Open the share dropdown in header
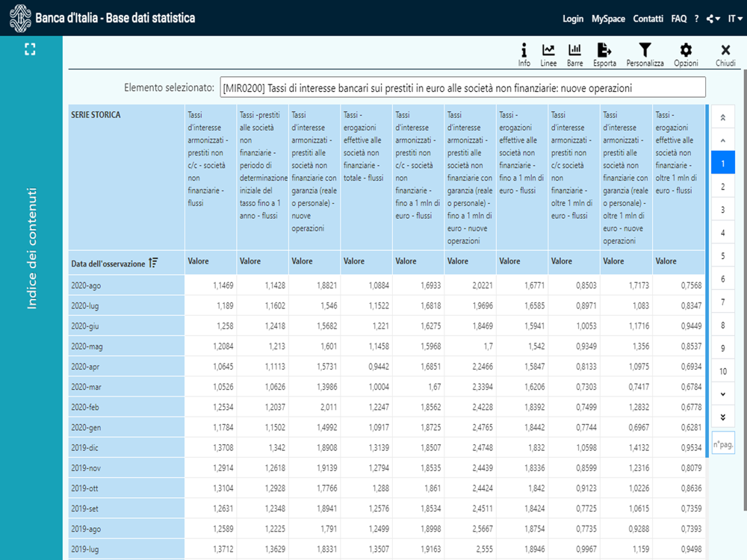The height and width of the screenshot is (560, 747). click(713, 19)
